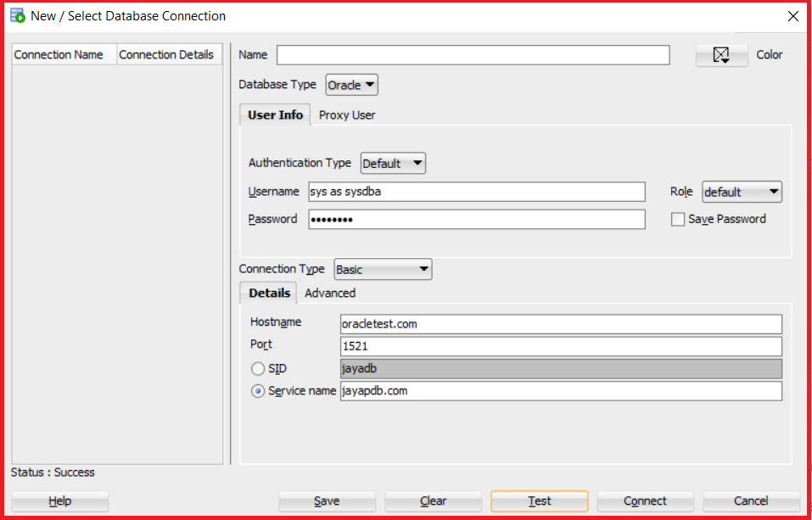
Task: Switch to the Advanced tab
Action: [x=330, y=294]
